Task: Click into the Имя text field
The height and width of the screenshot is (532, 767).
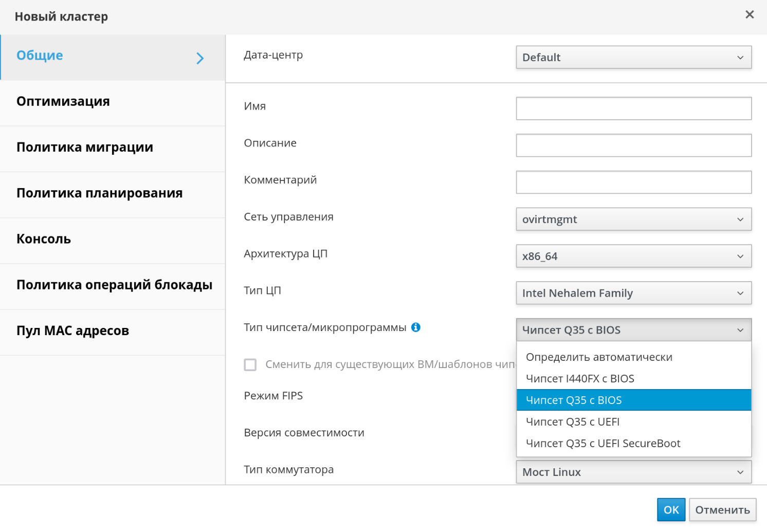Action: coord(633,108)
